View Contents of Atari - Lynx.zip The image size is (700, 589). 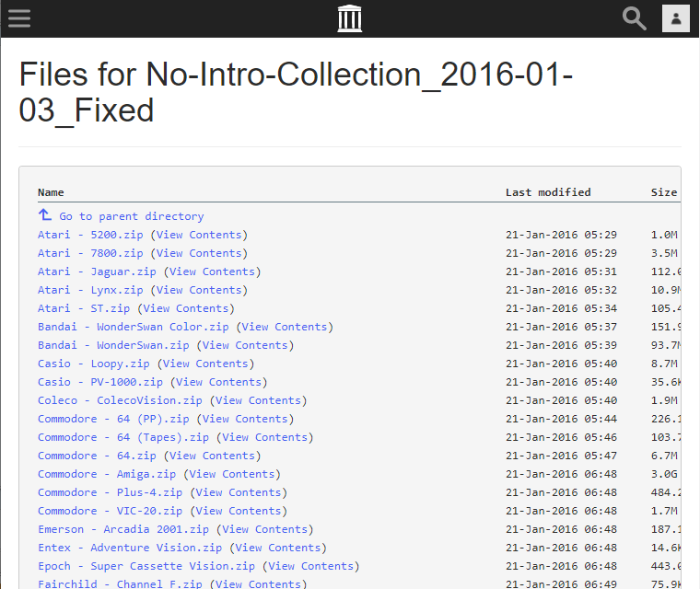pos(199,290)
